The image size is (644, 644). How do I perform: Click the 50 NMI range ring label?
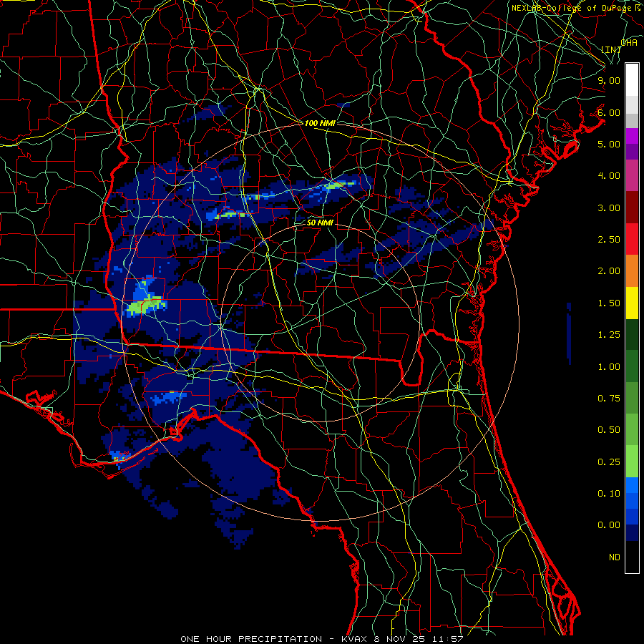(320, 223)
